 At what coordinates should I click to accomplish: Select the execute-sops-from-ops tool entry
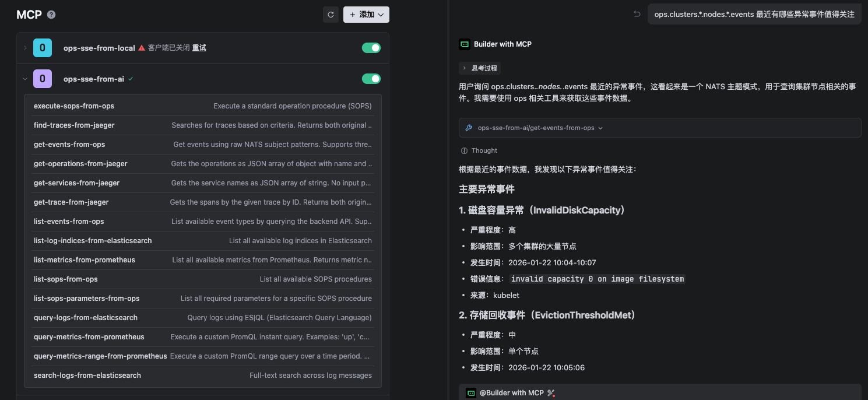point(74,106)
